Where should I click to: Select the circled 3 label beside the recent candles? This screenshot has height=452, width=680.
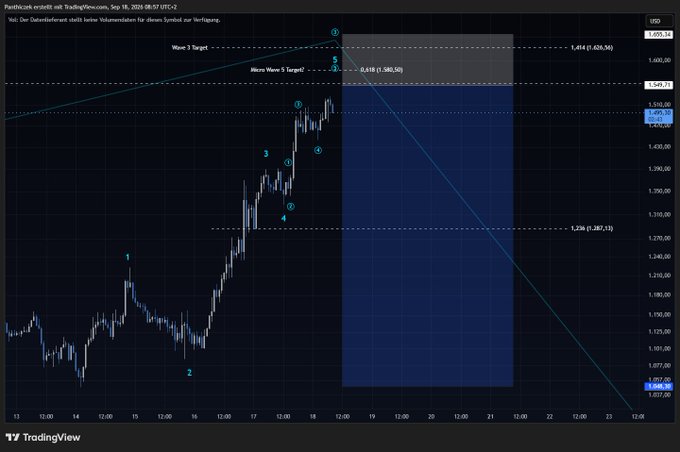tap(298, 105)
